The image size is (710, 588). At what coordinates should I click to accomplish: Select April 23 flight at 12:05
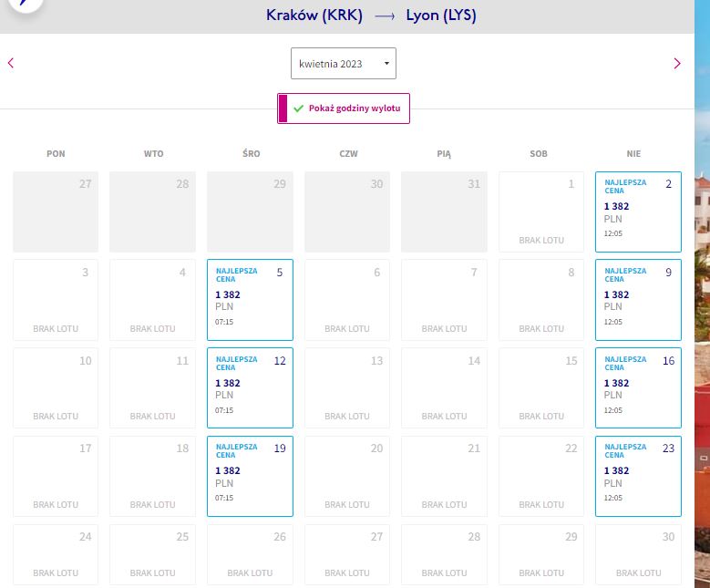coord(638,476)
